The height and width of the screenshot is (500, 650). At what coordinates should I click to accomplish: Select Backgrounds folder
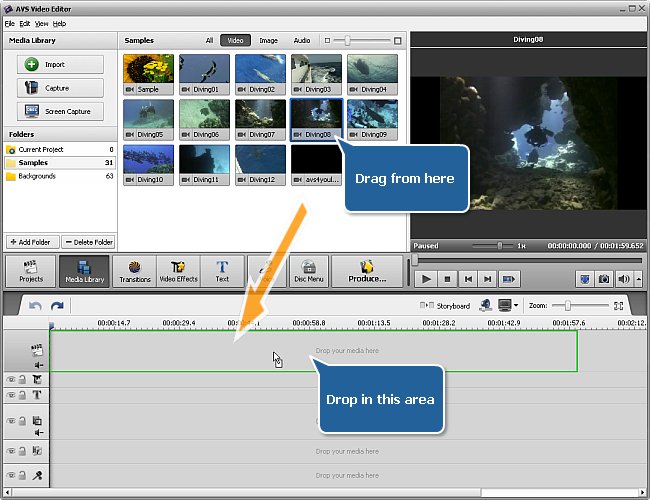tap(60, 176)
